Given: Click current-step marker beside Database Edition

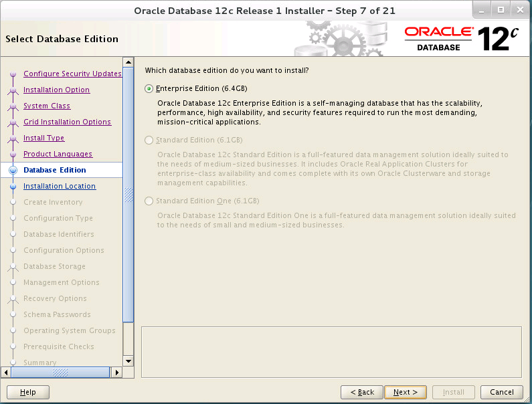Looking at the screenshot, I should pos(13,171).
